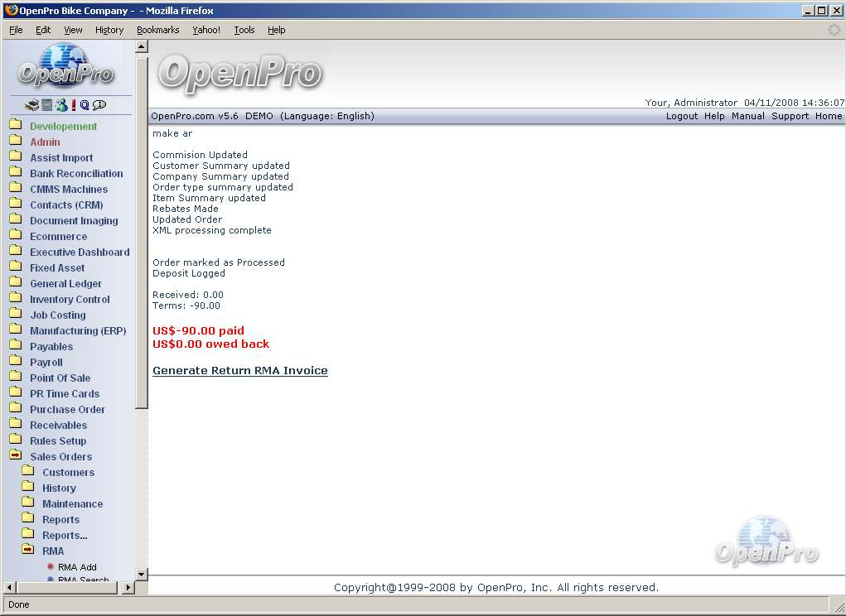Open the Support link in header

point(790,116)
